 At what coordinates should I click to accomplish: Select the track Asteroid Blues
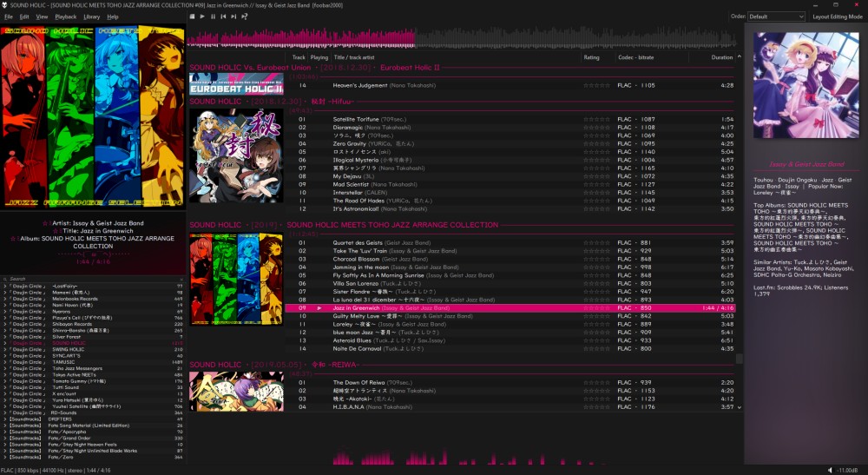coord(510,341)
